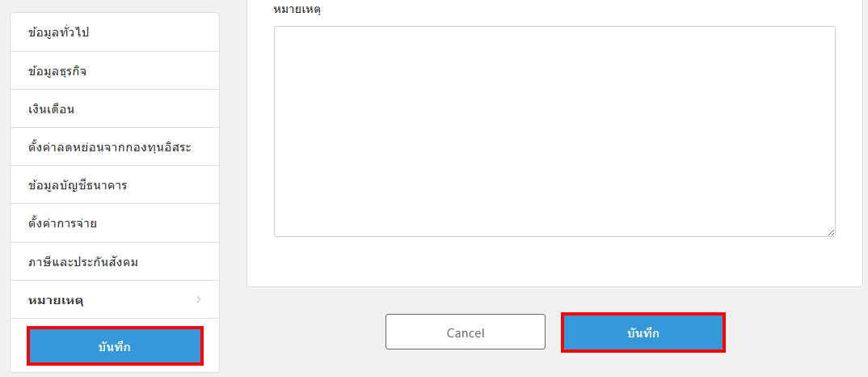Select ตั้งค่าการจ่าย in the sidebar

tap(115, 223)
